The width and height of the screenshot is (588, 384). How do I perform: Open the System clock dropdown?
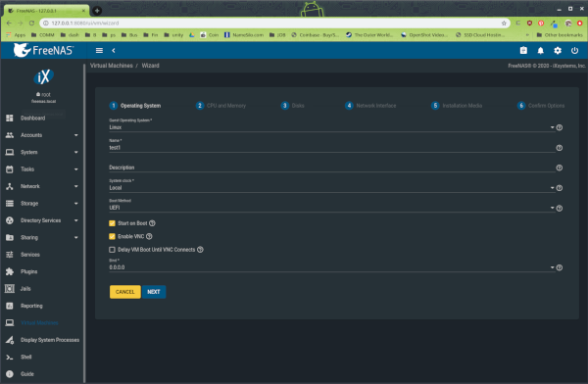tap(331, 187)
